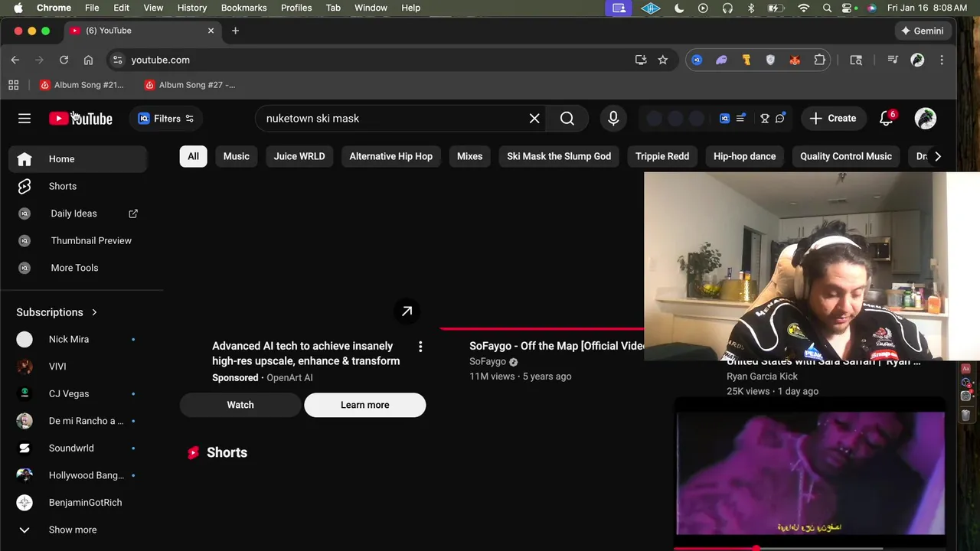Open the vidIQ Filters button
Viewport: 980px width, 551px height.
click(165, 119)
